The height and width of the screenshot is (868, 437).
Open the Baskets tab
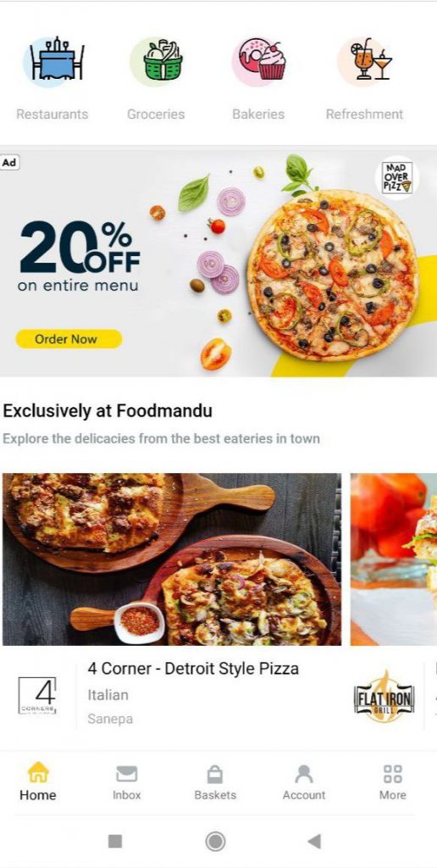tap(215, 782)
